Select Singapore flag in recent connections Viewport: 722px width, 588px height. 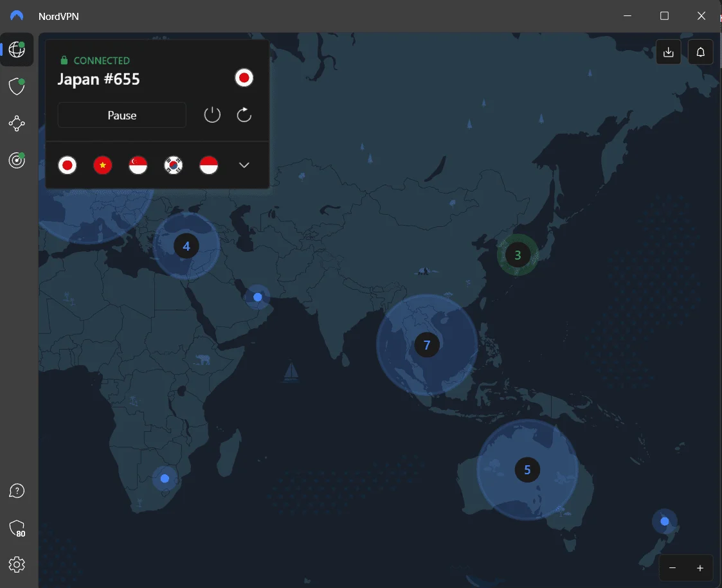(138, 165)
